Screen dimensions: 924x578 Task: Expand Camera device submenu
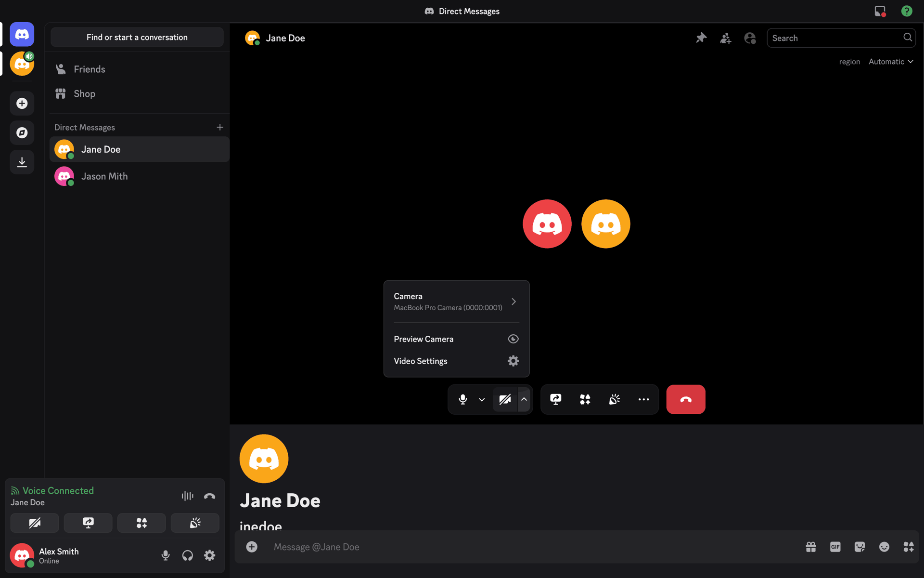pyautogui.click(x=456, y=302)
